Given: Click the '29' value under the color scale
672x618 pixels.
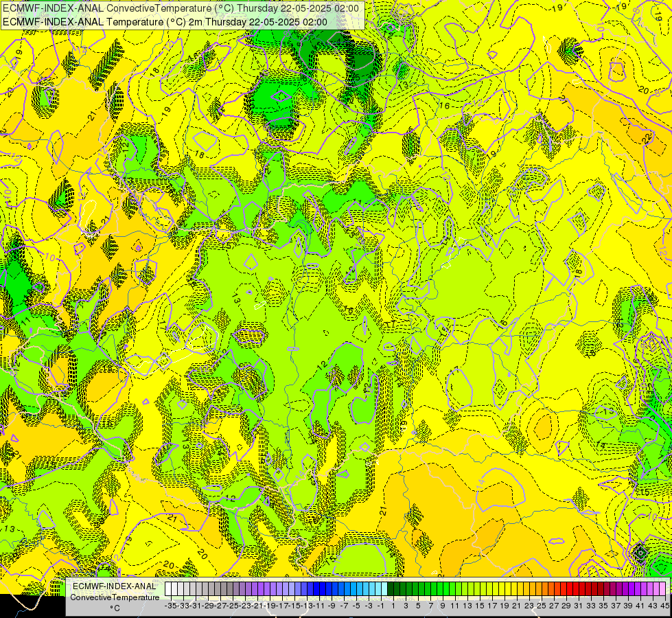Looking at the screenshot, I should [x=566, y=606].
